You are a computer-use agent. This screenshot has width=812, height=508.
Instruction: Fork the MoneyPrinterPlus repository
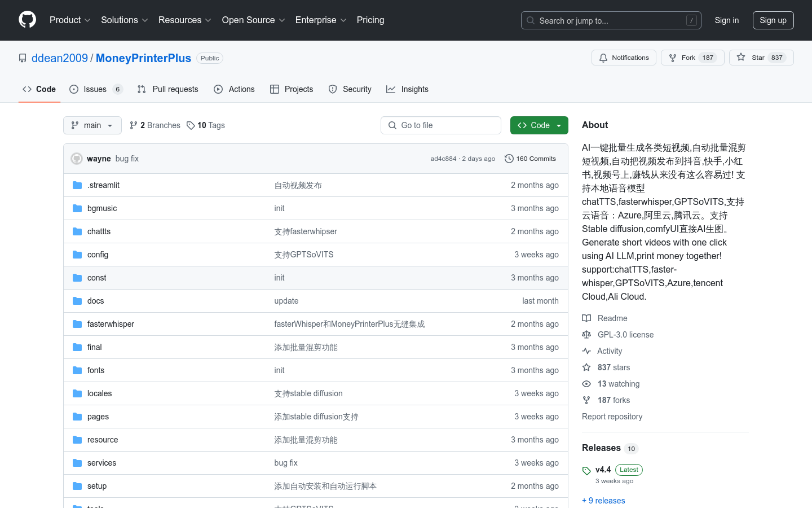click(x=692, y=58)
